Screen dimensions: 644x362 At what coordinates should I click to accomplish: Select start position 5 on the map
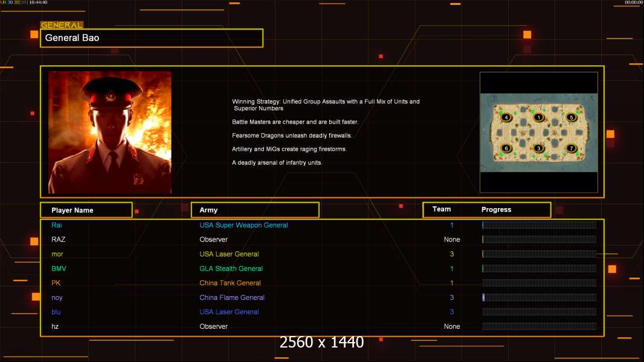pos(571,117)
